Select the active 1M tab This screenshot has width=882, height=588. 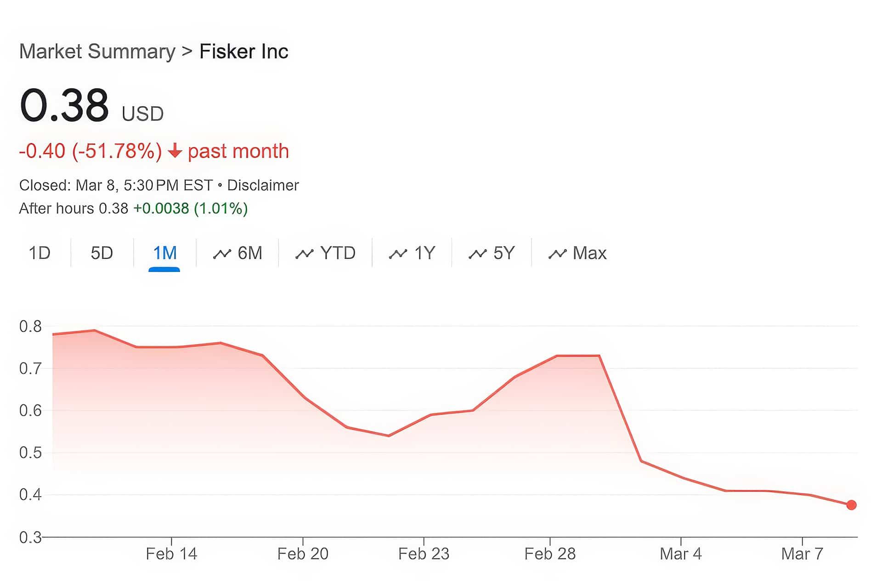(x=164, y=253)
